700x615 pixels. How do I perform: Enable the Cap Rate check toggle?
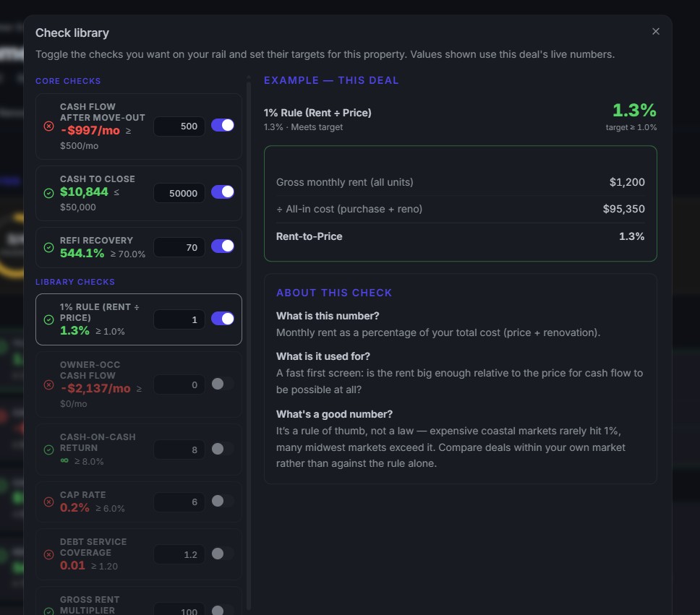click(222, 502)
